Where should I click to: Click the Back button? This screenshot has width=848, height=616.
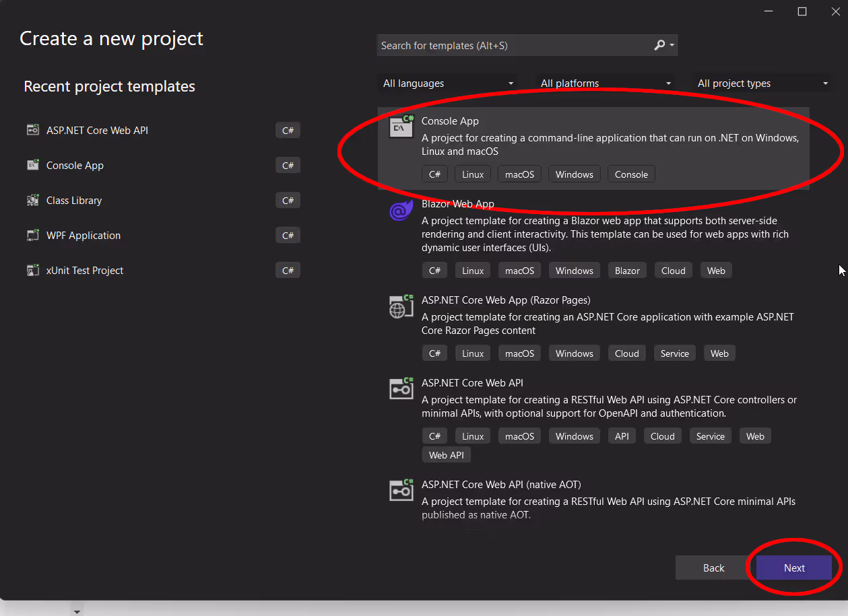[713, 568]
